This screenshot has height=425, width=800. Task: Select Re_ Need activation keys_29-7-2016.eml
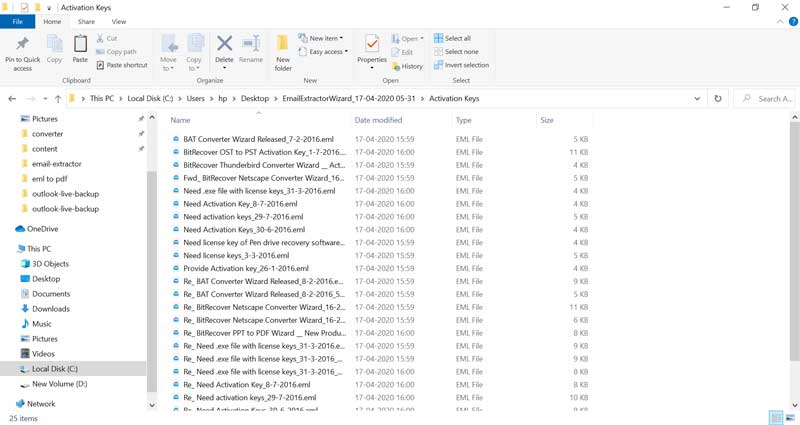pos(249,397)
